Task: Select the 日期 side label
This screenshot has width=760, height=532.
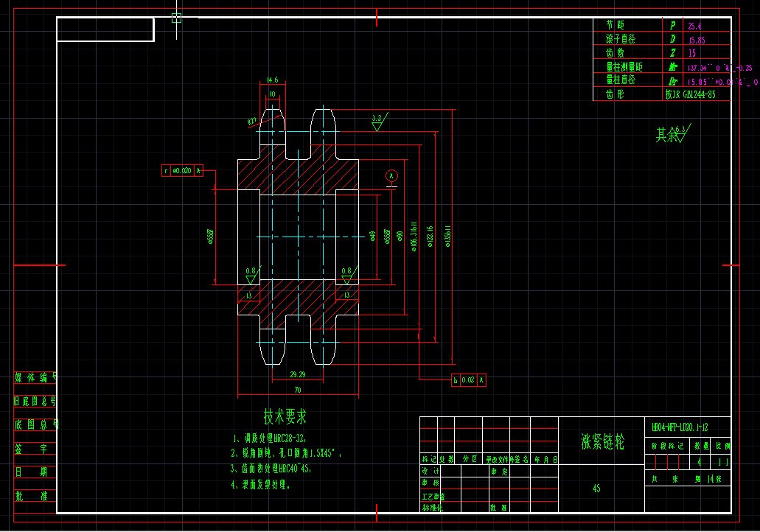Action: [31, 472]
